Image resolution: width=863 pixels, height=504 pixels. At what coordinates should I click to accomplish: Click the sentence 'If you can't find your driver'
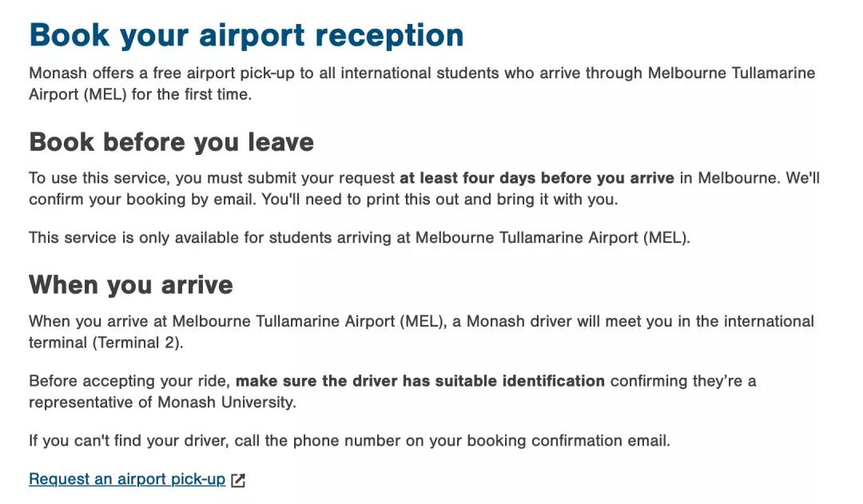[x=349, y=441]
